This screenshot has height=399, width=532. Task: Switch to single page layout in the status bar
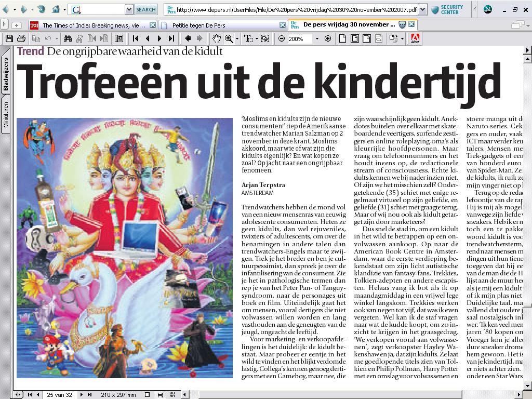148,395
